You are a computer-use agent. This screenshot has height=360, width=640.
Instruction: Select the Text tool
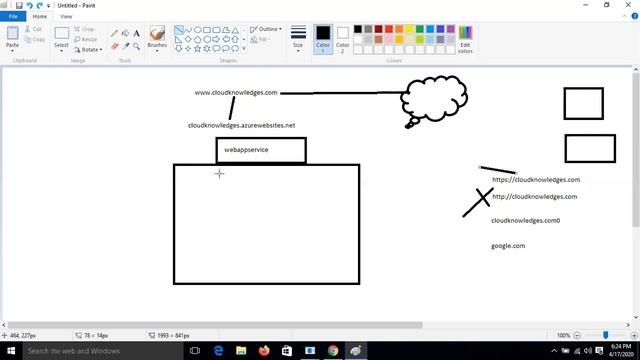(x=136, y=33)
